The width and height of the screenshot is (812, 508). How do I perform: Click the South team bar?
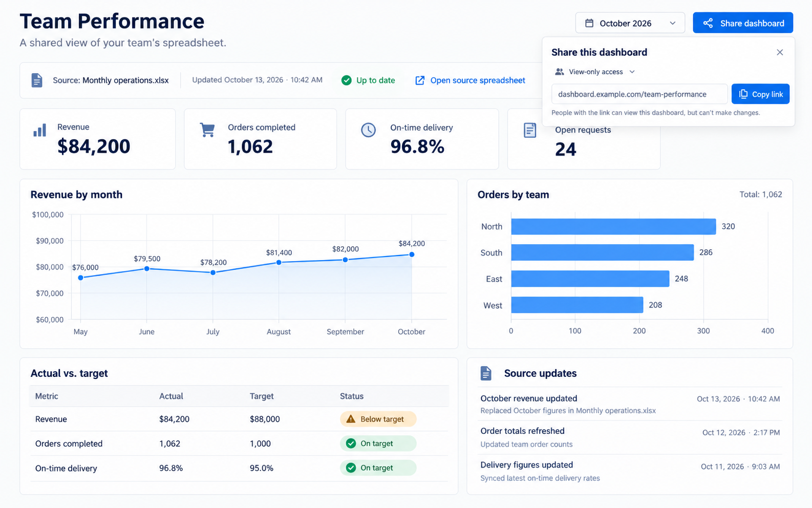(603, 252)
